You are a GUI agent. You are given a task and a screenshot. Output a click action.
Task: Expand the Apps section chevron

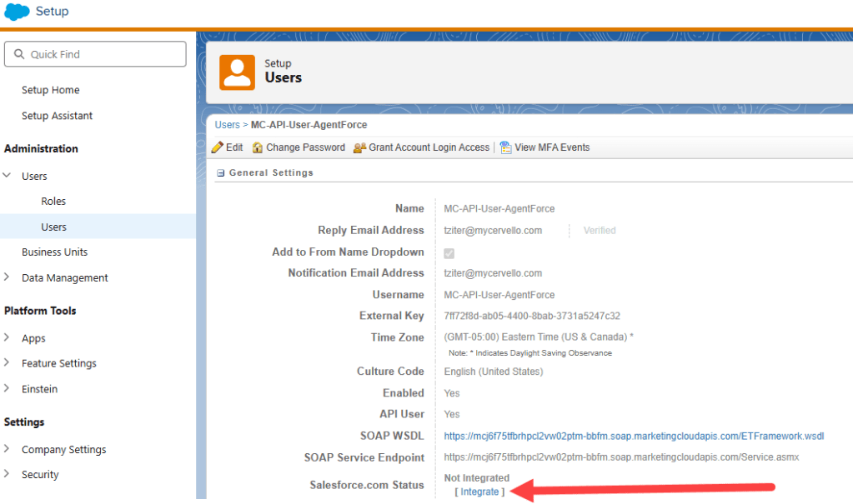click(8, 338)
